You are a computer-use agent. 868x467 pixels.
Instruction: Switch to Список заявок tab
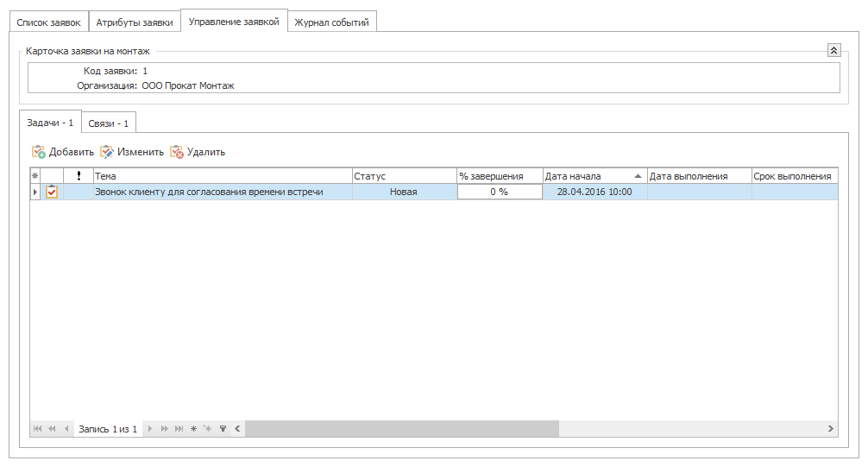[x=48, y=22]
